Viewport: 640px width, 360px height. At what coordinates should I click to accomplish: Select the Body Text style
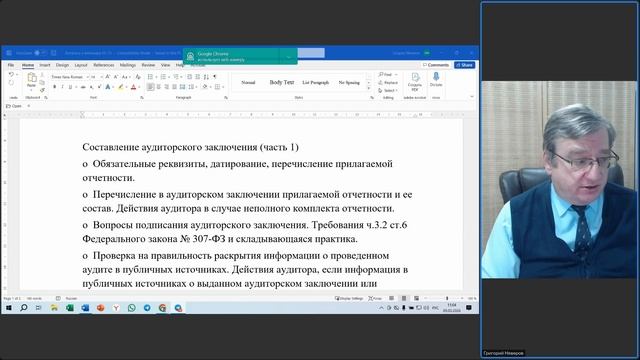[282, 82]
